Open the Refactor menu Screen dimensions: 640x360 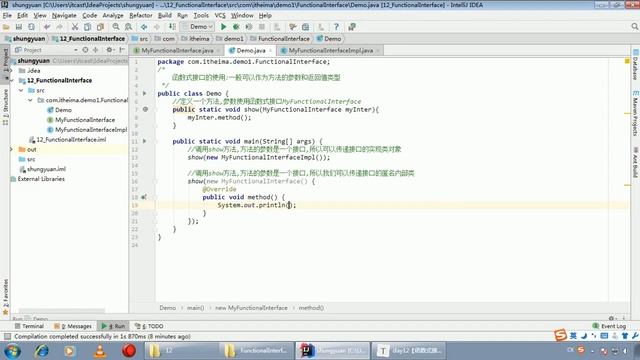[x=141, y=16]
